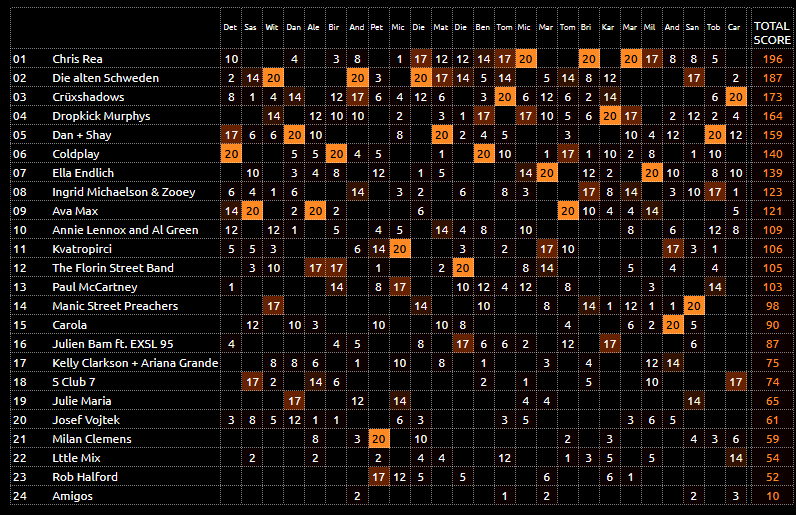This screenshot has height=515, width=796.
Task: Select the Josef Vojtek row name
Action: coord(86,420)
